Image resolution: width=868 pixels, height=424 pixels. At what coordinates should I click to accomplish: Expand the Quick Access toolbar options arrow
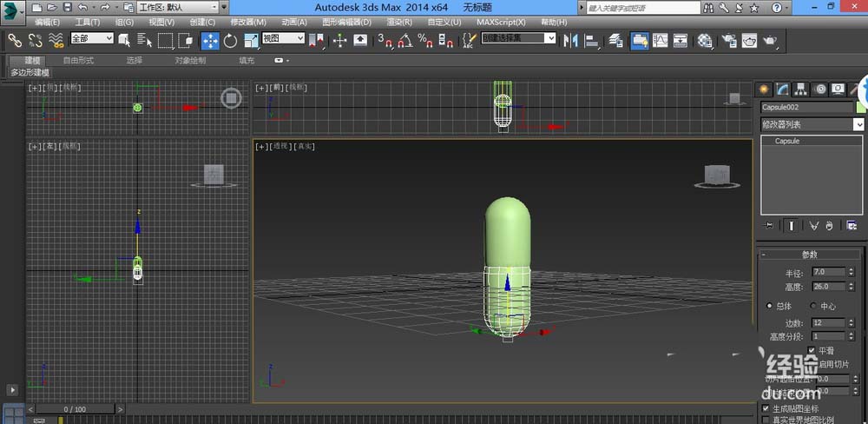[224, 8]
